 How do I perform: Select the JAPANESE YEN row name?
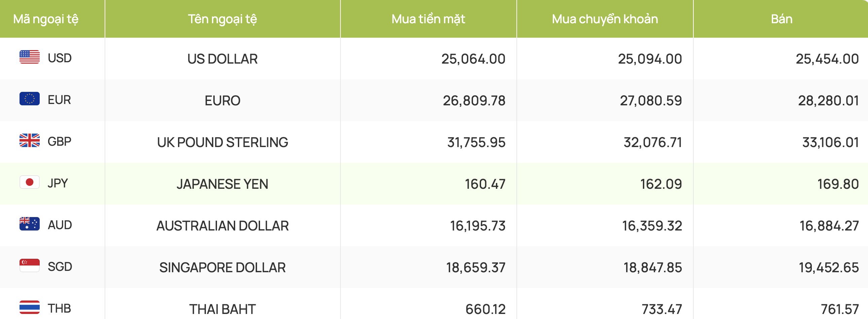222,184
